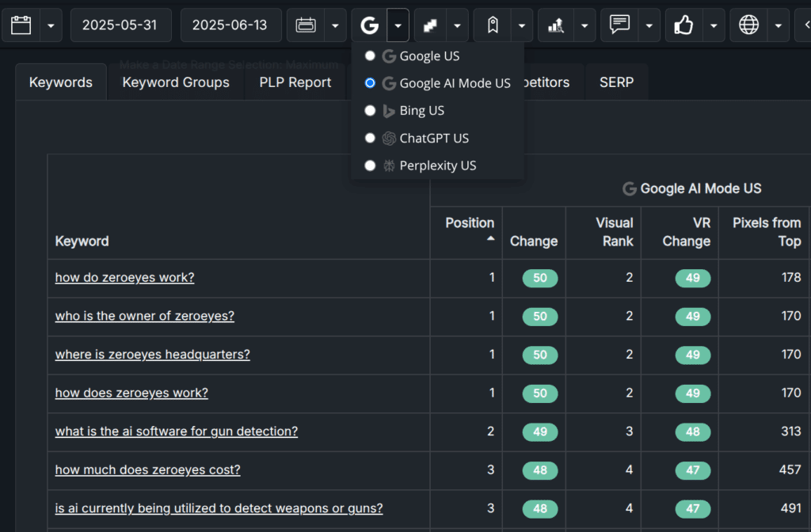
Task: Click the start date field 2025-05-31
Action: tap(120, 25)
